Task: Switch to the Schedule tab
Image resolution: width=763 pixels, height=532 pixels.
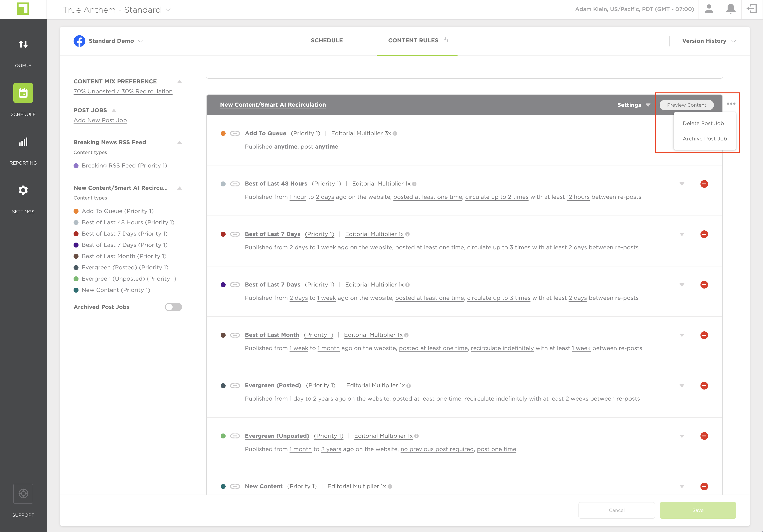Action: tap(327, 41)
